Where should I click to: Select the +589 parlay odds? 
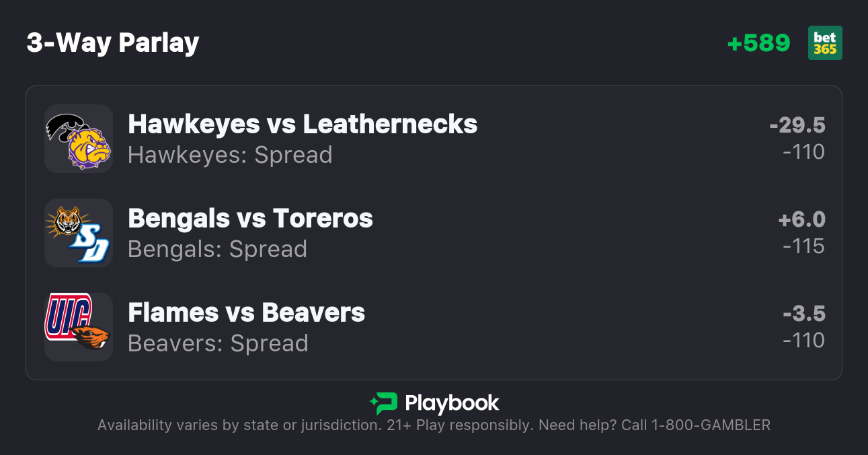[758, 43]
